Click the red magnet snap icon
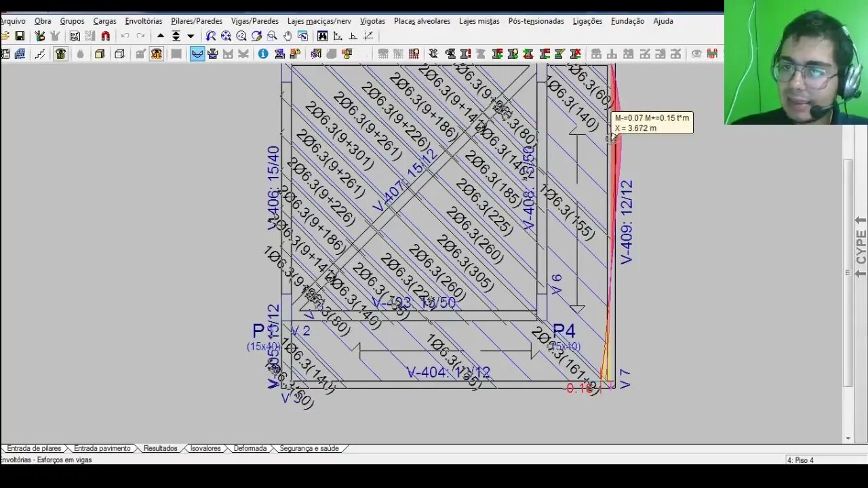The height and width of the screenshot is (488, 868). tap(105, 36)
